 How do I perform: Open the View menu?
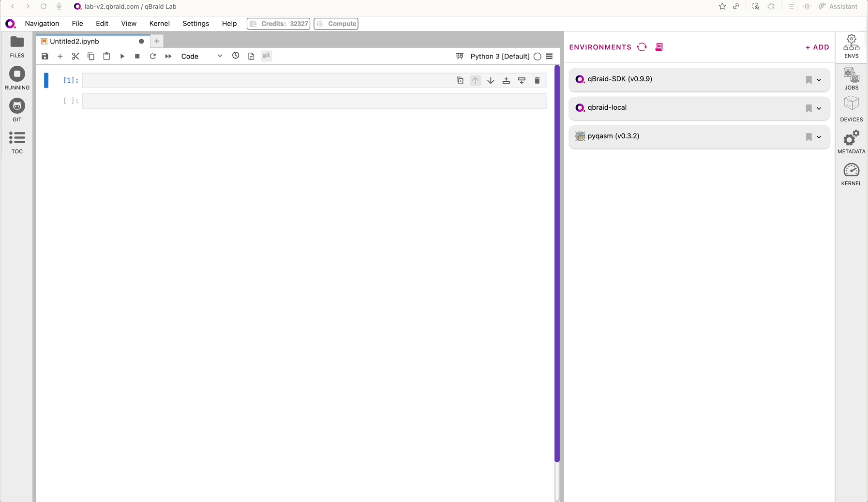[x=129, y=23]
